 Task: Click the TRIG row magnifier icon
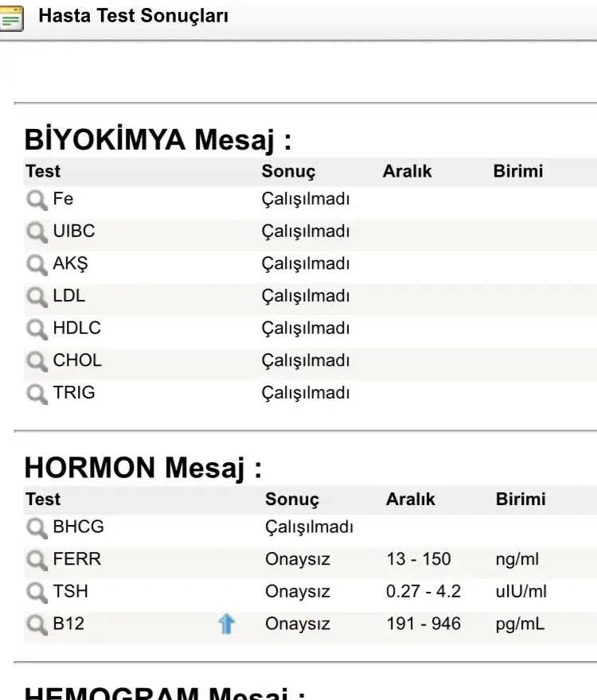coord(37,393)
